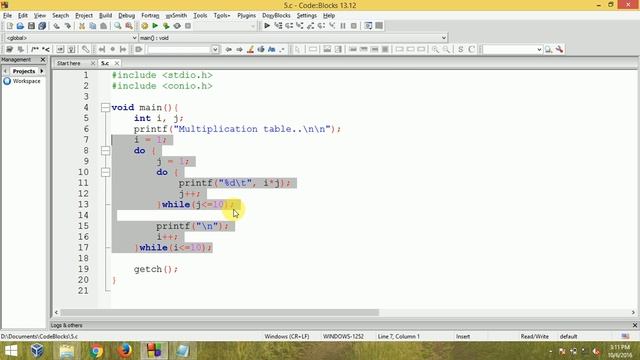
Task: Close the Management panel
Action: (43, 60)
